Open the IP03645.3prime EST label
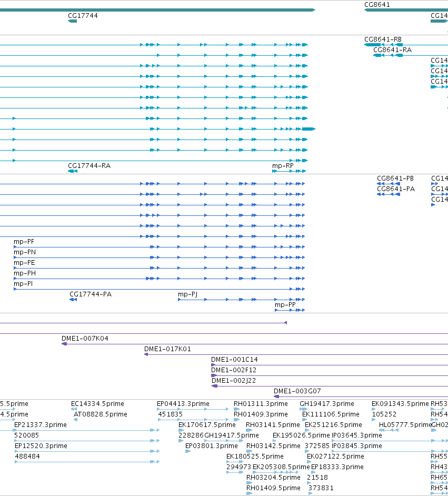448x496 pixels. coord(356,435)
